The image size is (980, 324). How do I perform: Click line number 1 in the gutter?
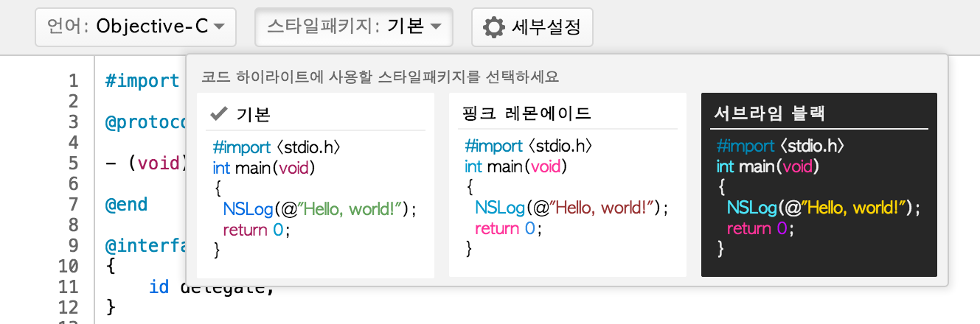[73, 80]
